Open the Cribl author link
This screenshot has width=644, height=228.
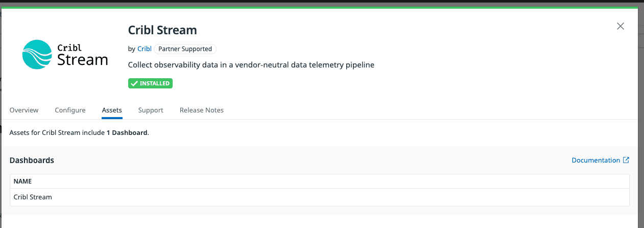pos(145,49)
